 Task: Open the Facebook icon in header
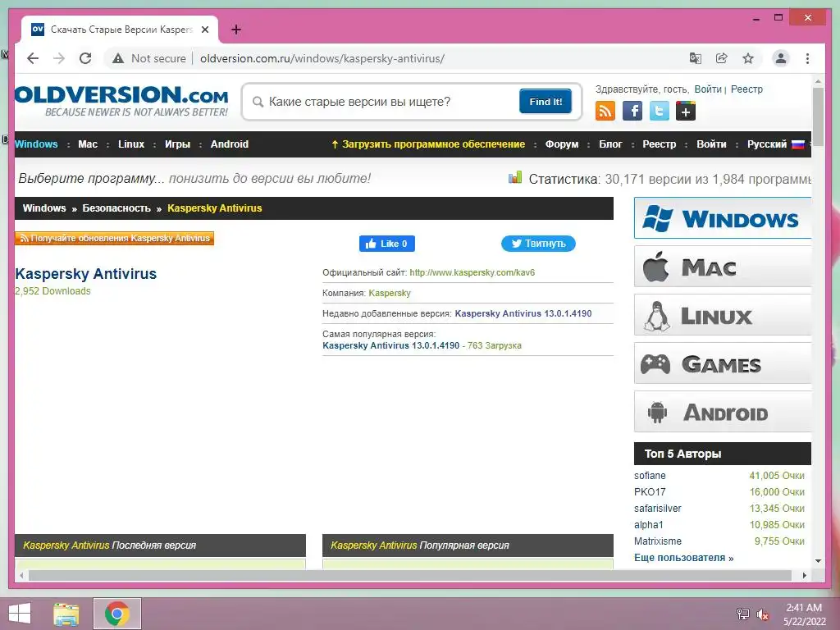pos(632,111)
